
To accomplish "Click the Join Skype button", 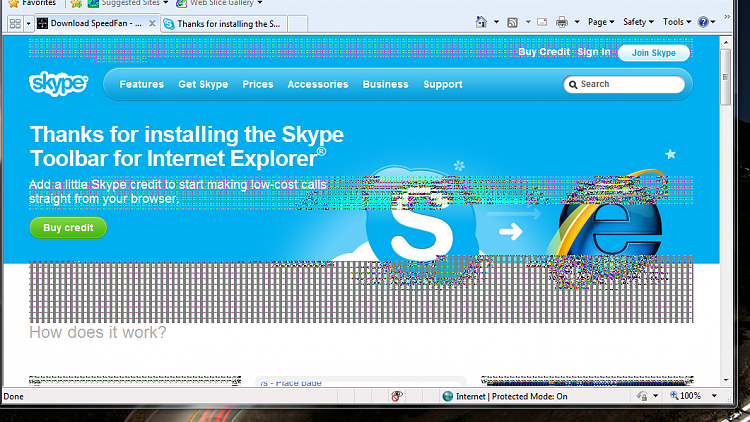I will click(653, 53).
